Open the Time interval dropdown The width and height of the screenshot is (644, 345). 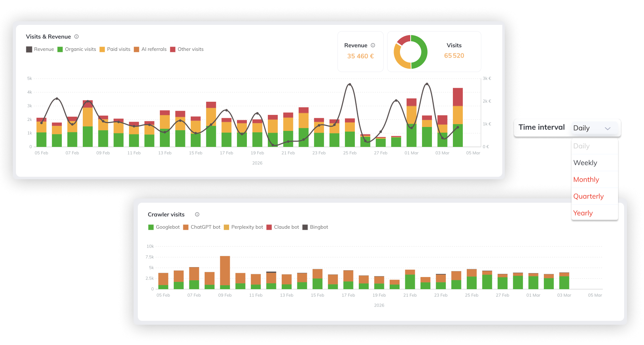(x=591, y=128)
